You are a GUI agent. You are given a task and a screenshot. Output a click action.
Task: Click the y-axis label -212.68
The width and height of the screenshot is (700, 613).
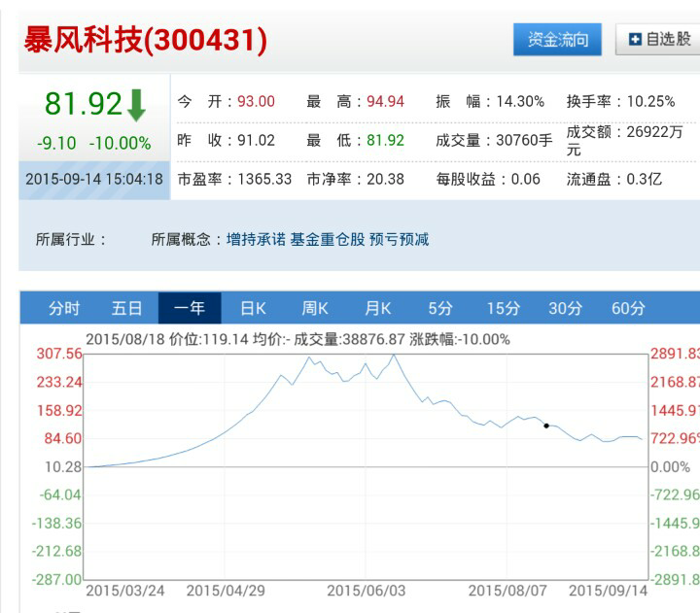tap(56, 552)
